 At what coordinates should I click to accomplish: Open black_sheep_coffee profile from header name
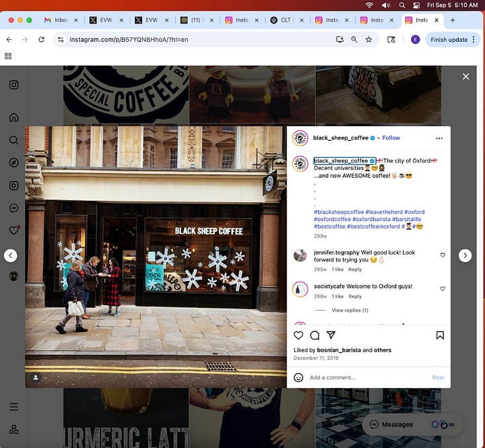(341, 137)
